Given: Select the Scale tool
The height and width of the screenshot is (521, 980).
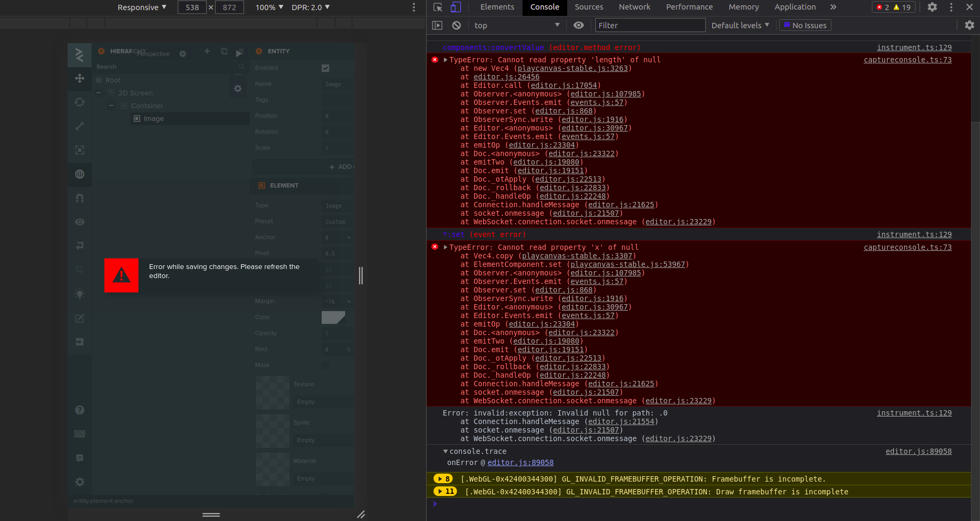Looking at the screenshot, I should coord(79,125).
